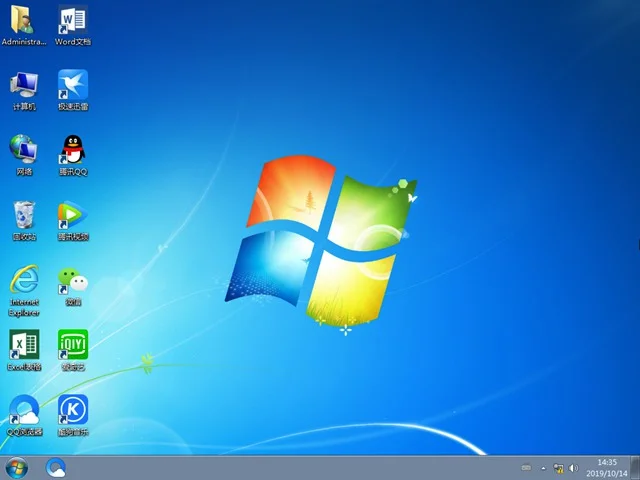Launch the 极速迅雷 shortcut
Image resolution: width=640 pixels, height=480 pixels.
coord(73,90)
